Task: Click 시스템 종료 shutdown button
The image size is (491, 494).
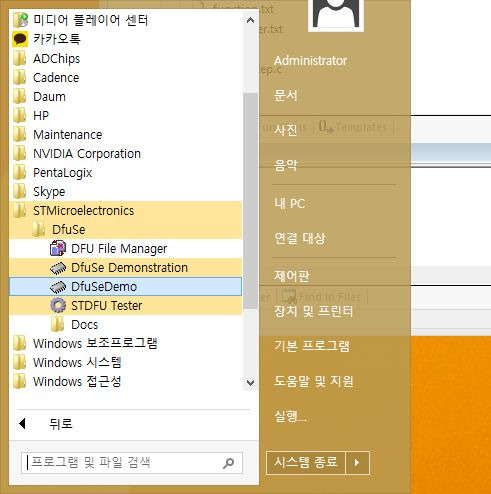Action: [306, 463]
